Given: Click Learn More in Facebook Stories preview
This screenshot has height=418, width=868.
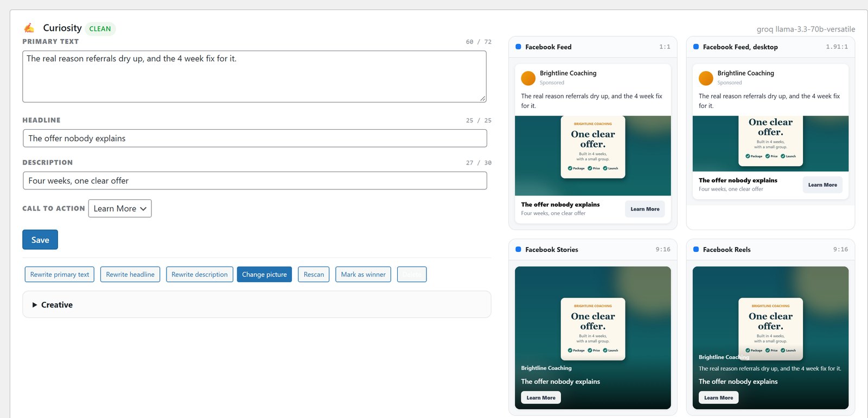Looking at the screenshot, I should (x=541, y=398).
